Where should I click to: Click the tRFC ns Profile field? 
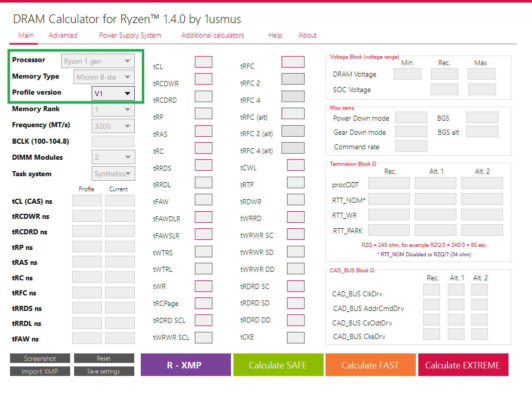coord(87,293)
